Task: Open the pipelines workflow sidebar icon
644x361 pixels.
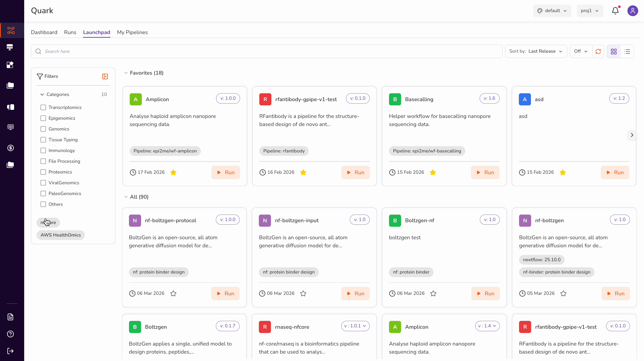Action: tap(11, 30)
